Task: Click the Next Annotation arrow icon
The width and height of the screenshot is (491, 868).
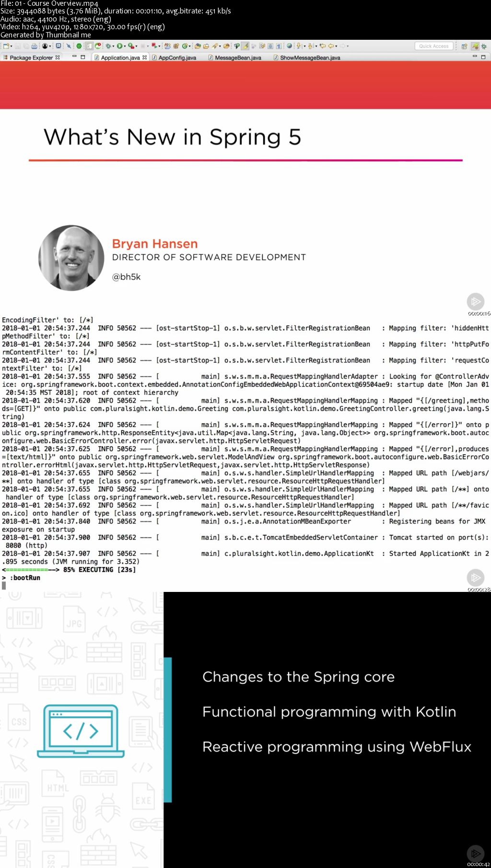Action: click(299, 46)
